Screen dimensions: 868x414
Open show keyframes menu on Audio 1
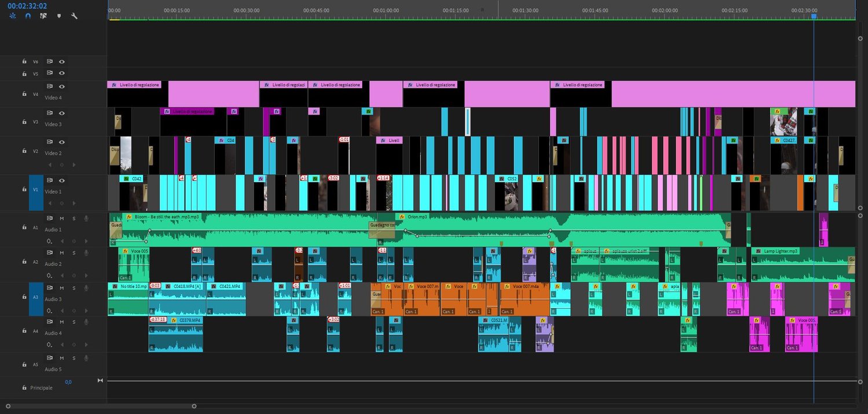(x=50, y=241)
